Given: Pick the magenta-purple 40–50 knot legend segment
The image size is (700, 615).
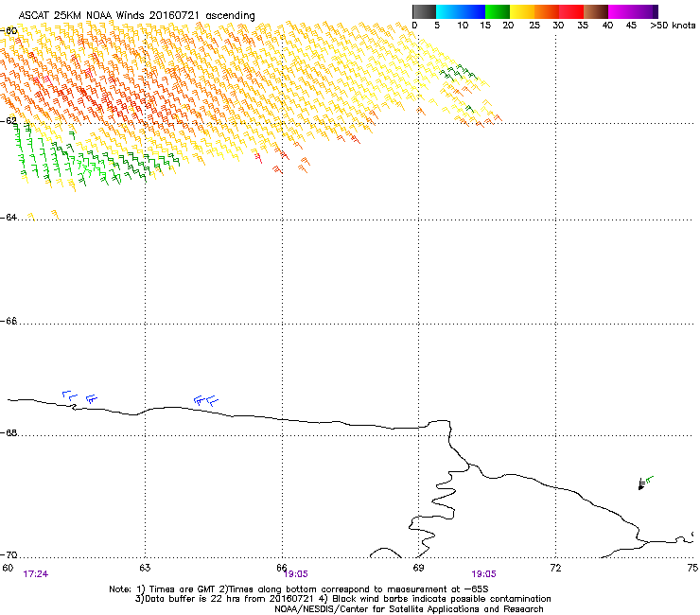Looking at the screenshot, I should [x=633, y=11].
